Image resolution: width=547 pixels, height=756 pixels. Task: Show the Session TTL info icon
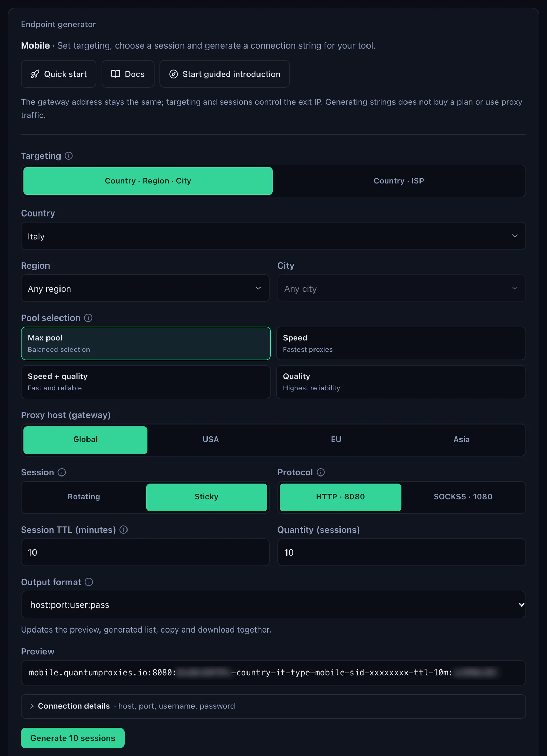[x=124, y=530]
